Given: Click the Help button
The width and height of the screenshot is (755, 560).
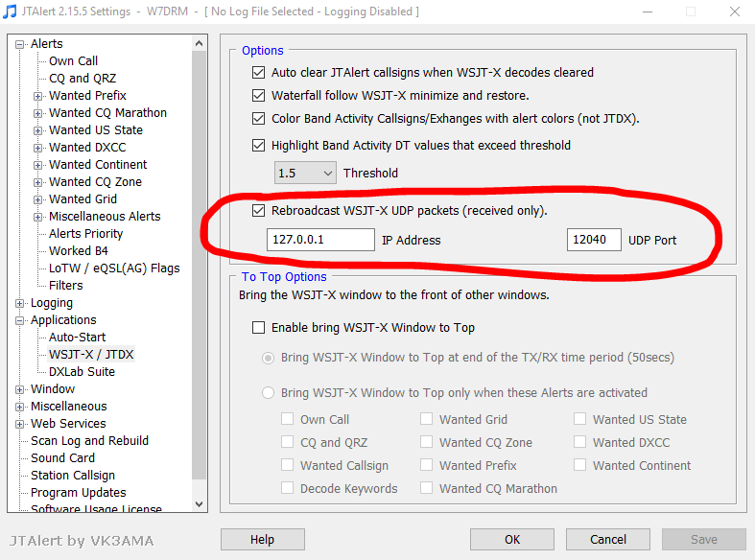Looking at the screenshot, I should pyautogui.click(x=263, y=540).
